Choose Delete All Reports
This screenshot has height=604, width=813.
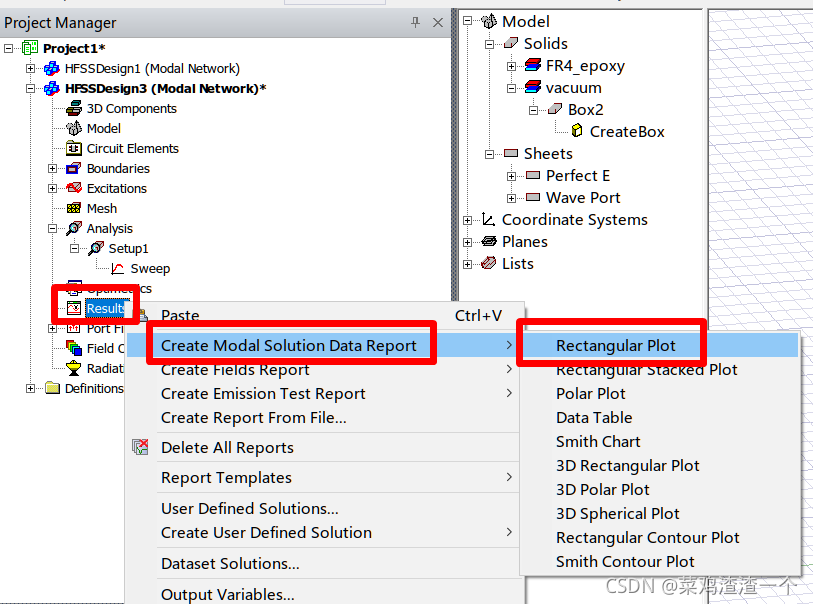click(323, 447)
